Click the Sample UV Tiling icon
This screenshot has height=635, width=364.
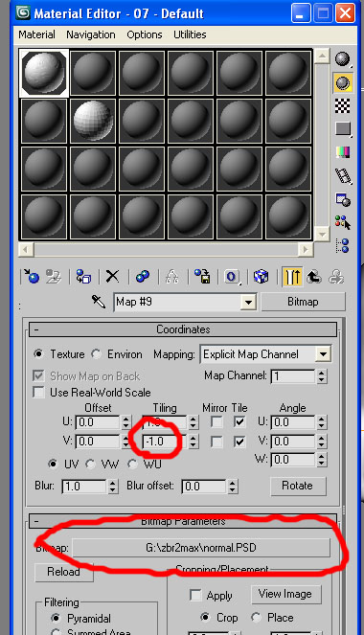[343, 128]
